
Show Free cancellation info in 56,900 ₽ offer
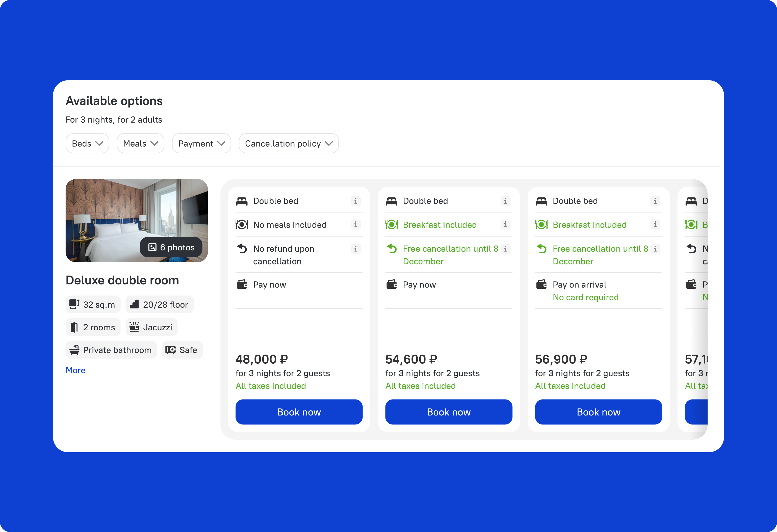655,249
